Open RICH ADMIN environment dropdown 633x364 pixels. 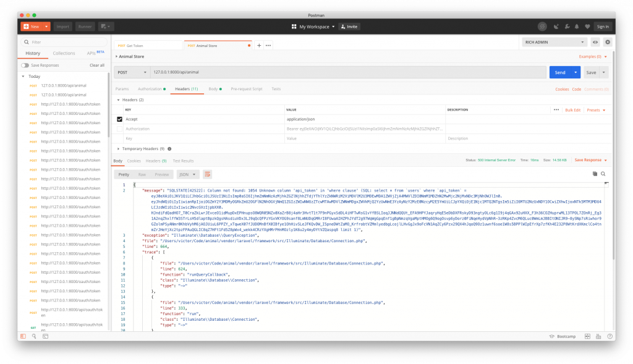tap(554, 42)
